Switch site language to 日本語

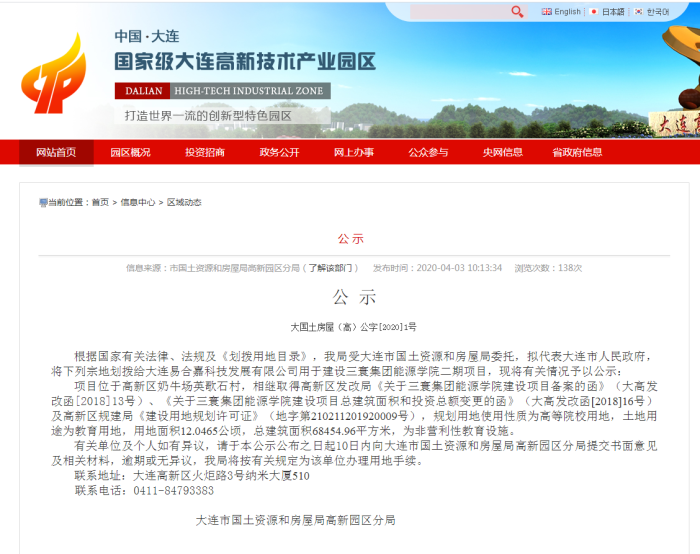coord(613,12)
